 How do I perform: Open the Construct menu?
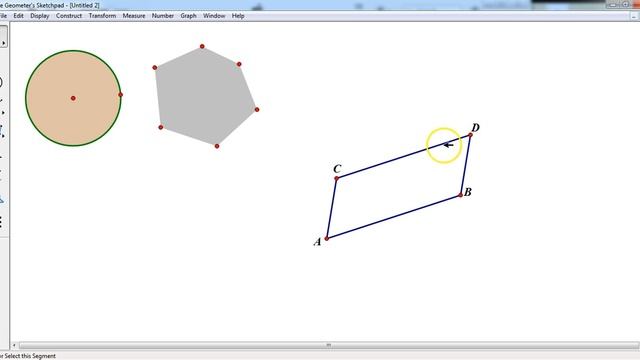(x=69, y=16)
